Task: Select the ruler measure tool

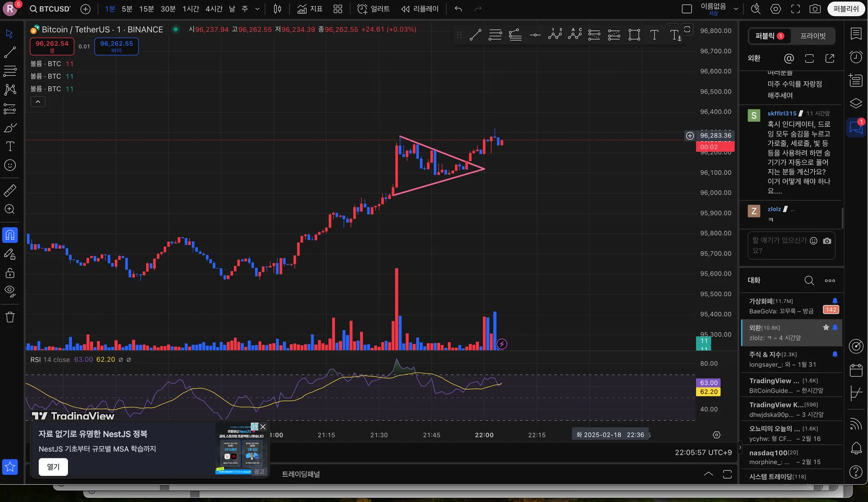Action: coord(10,190)
